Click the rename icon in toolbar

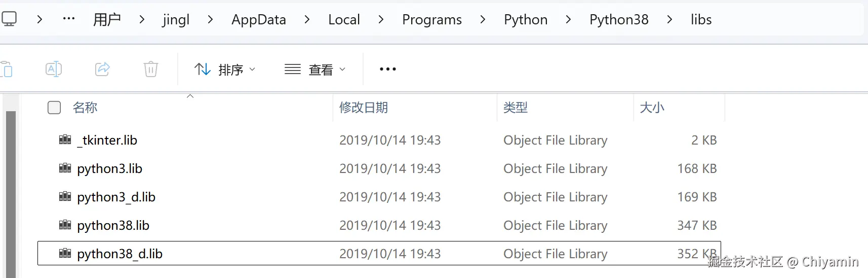coord(54,69)
